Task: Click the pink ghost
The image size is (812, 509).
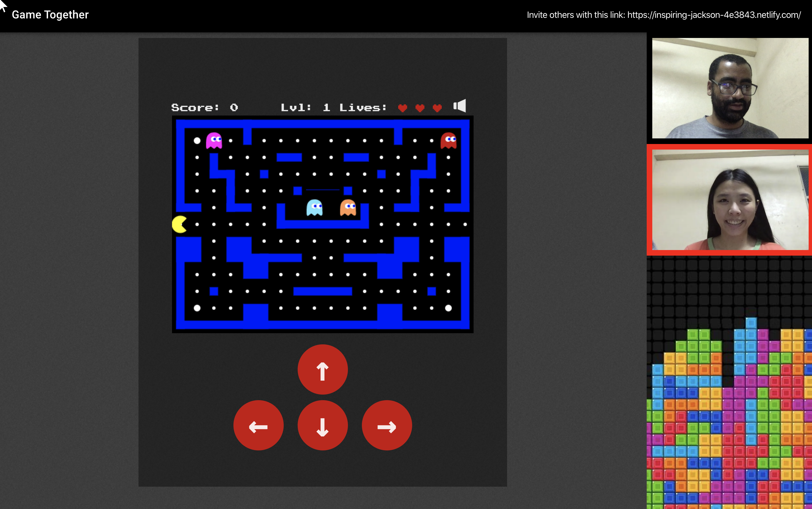Action: point(214,140)
